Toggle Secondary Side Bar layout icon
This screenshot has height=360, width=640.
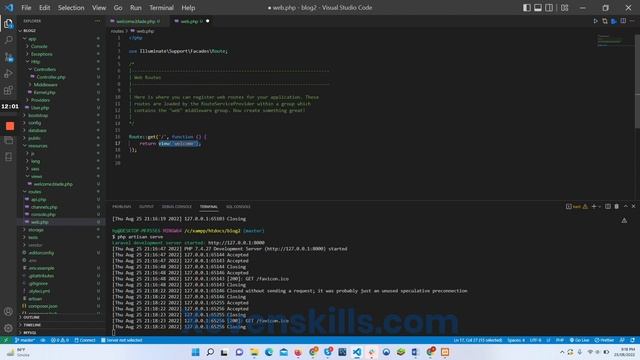[549, 8]
